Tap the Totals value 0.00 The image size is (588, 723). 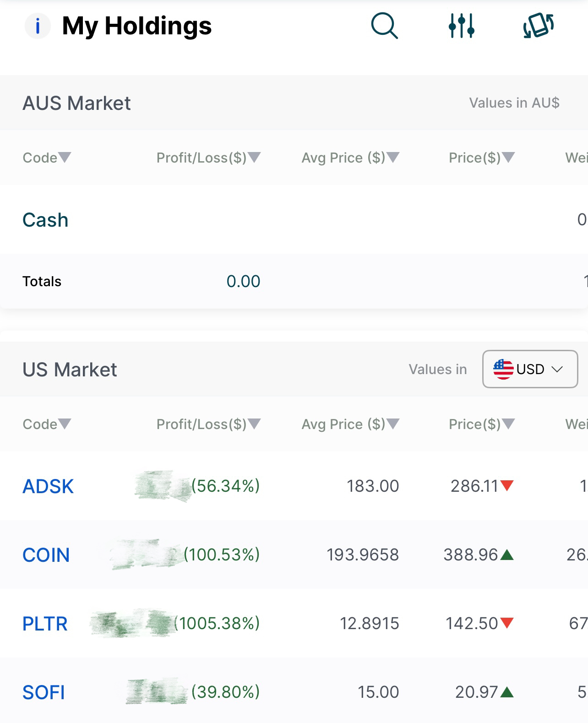243,281
